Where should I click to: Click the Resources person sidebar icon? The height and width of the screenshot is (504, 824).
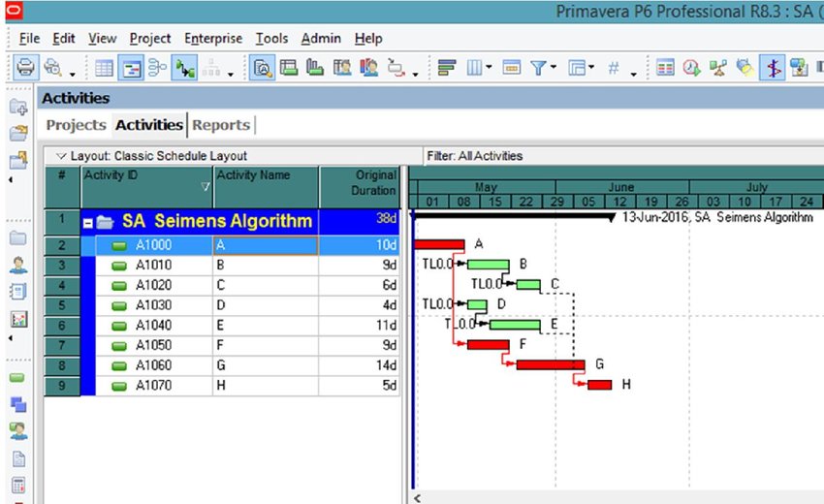pos(18,265)
